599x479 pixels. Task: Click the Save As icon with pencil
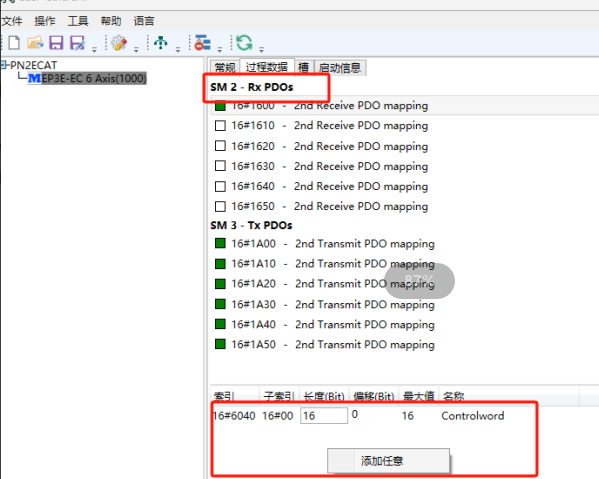78,43
